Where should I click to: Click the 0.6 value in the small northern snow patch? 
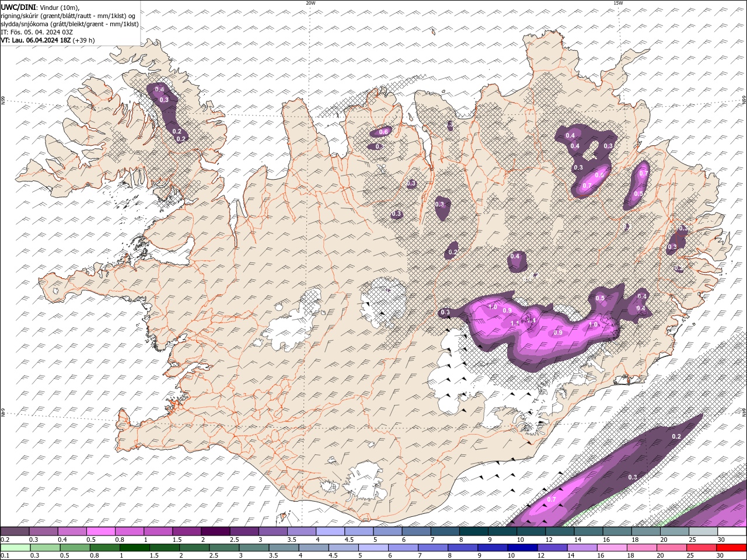383,132
